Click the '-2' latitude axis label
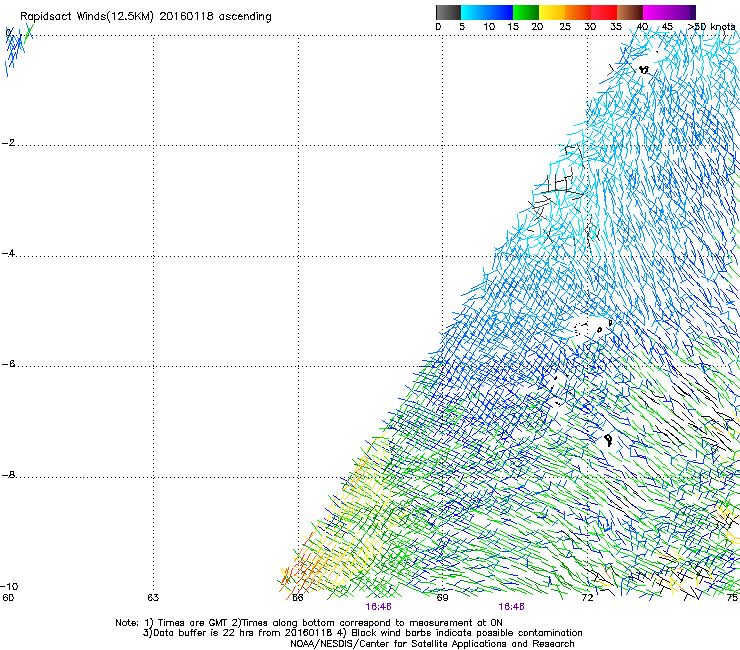The height and width of the screenshot is (650, 740). point(8,143)
